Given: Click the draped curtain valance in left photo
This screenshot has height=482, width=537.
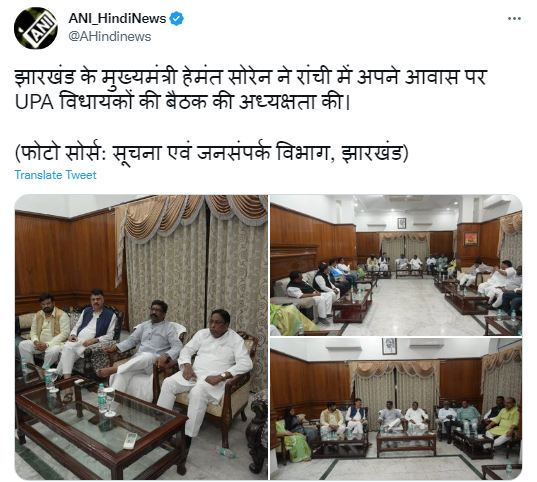Looking at the screenshot, I should click(x=191, y=218).
